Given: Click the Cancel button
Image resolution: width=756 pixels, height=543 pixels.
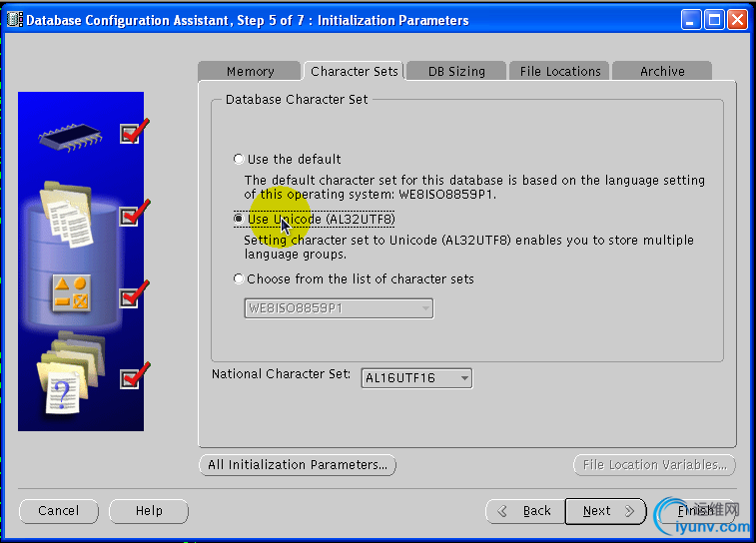Looking at the screenshot, I should 59,511.
